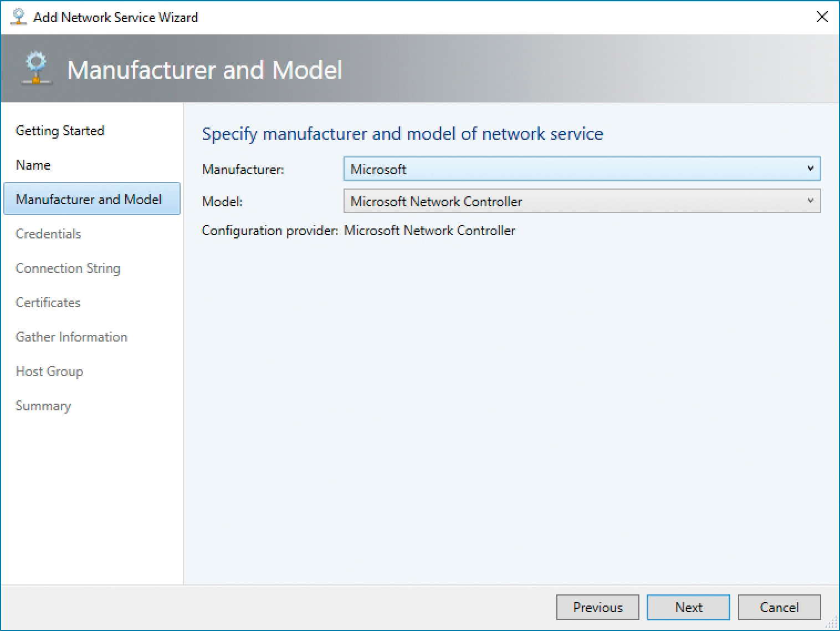Cancel the wizard
The height and width of the screenshot is (631, 840).
click(778, 607)
